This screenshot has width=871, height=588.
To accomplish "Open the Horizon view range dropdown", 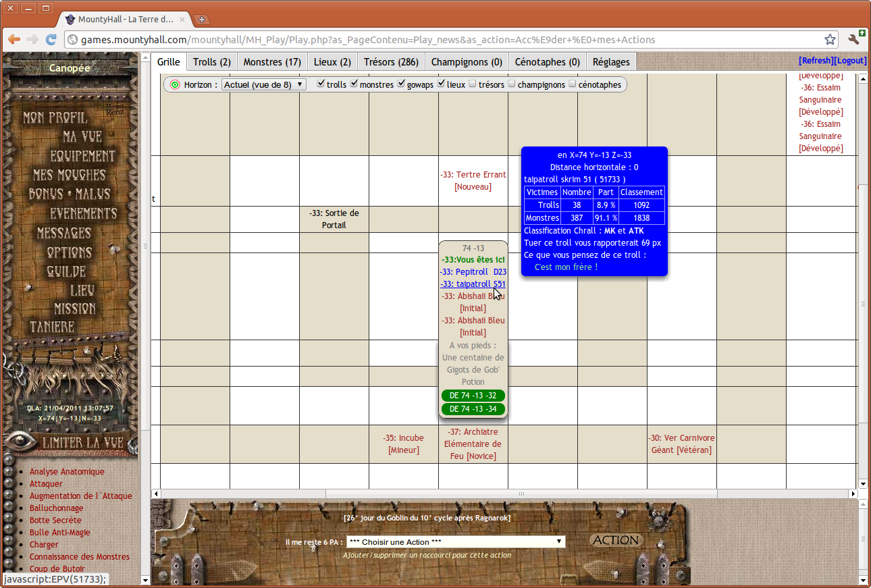I will coord(264,85).
